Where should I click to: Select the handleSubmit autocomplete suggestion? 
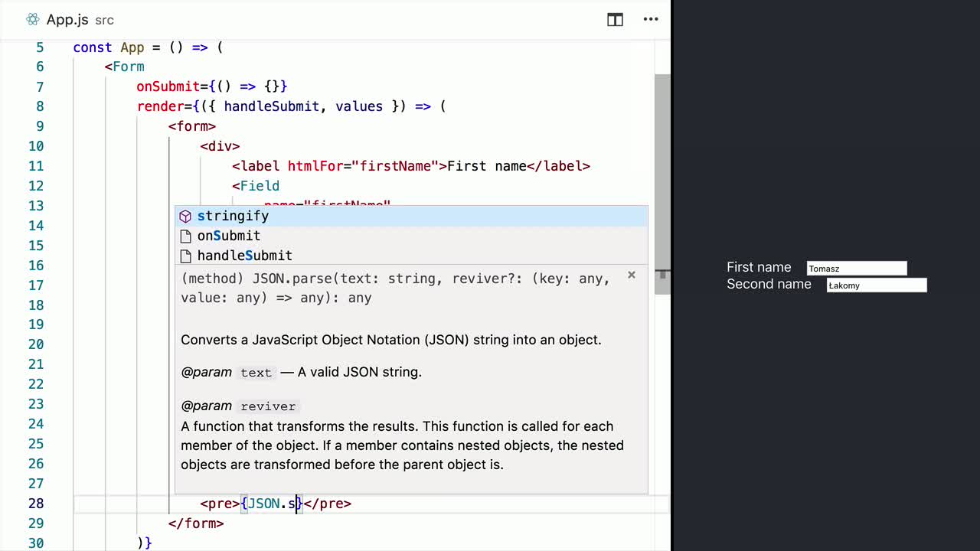(244, 256)
